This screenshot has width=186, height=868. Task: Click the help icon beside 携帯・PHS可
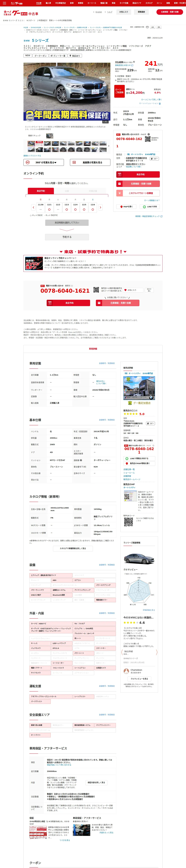coord(148,134)
